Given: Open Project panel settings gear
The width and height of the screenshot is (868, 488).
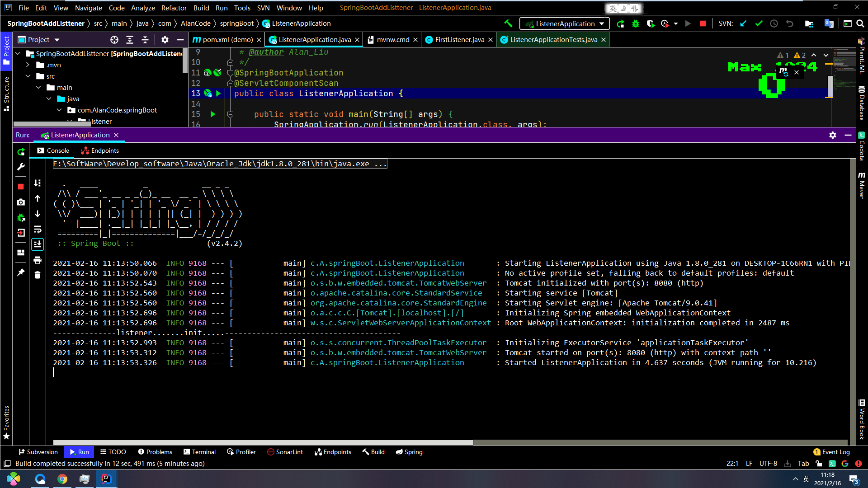Looking at the screenshot, I should (x=165, y=40).
